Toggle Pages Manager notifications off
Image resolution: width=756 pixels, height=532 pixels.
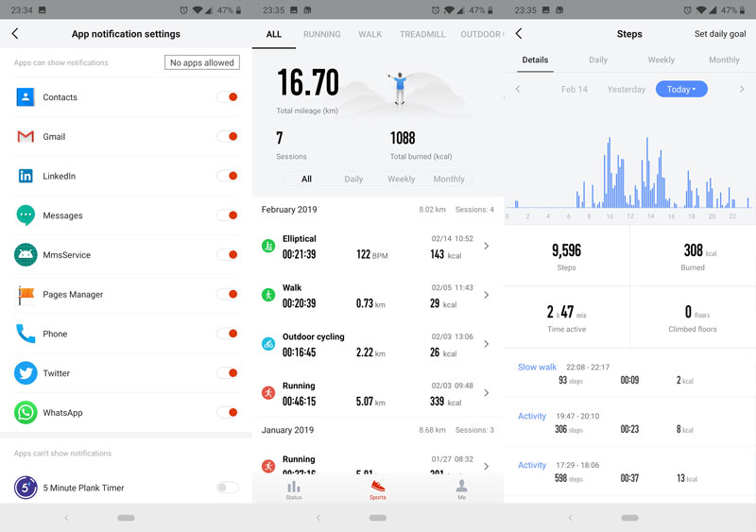pyautogui.click(x=228, y=294)
